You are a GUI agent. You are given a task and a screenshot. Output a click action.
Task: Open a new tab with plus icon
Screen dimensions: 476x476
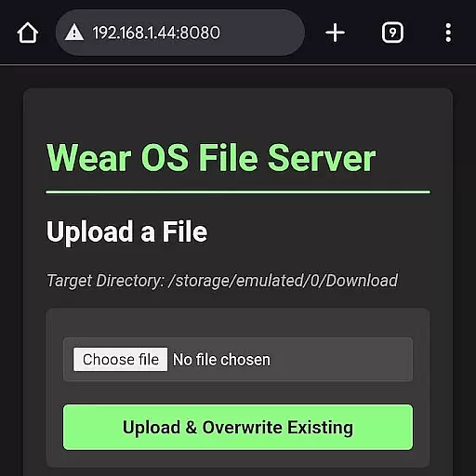click(335, 33)
